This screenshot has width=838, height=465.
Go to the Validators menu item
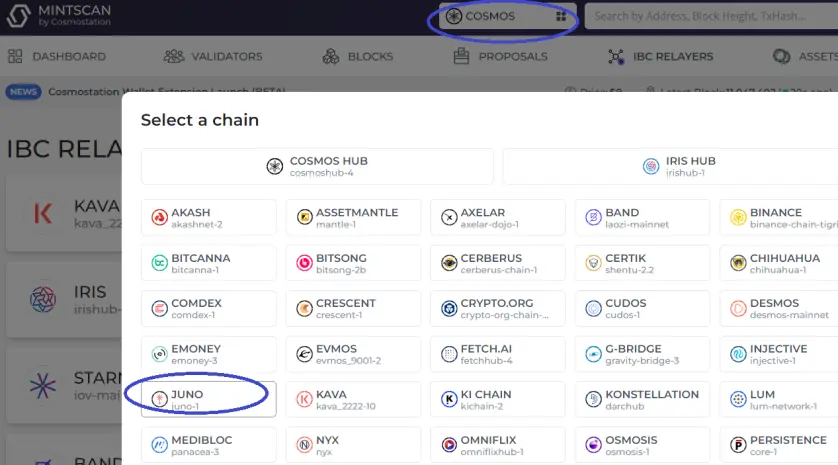click(x=213, y=56)
